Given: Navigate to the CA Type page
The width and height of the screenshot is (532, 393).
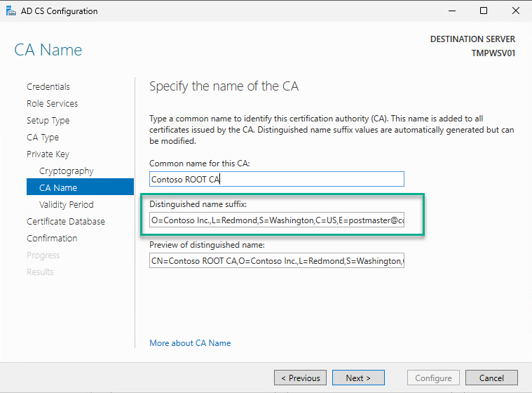Looking at the screenshot, I should coord(43,138).
